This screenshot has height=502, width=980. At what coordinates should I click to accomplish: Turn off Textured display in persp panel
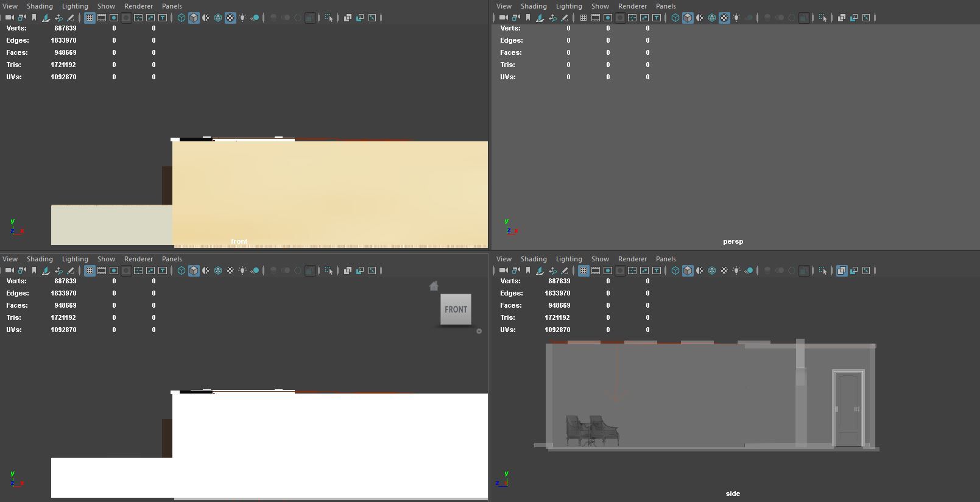(724, 18)
